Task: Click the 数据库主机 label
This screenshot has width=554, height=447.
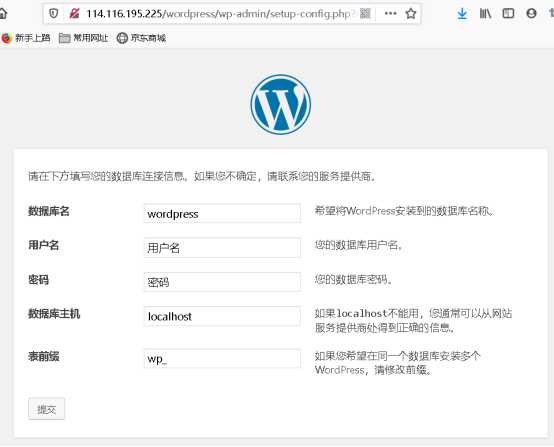Action: pyautogui.click(x=54, y=314)
